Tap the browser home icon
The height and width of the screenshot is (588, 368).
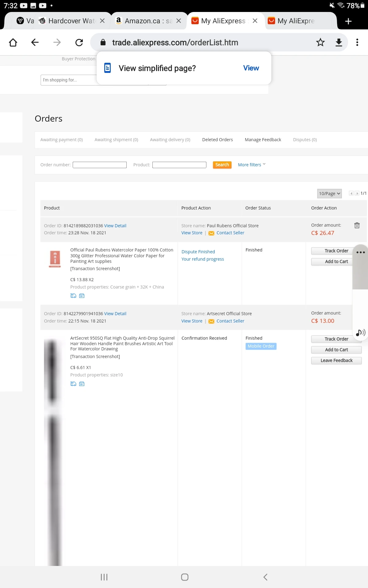tap(13, 42)
